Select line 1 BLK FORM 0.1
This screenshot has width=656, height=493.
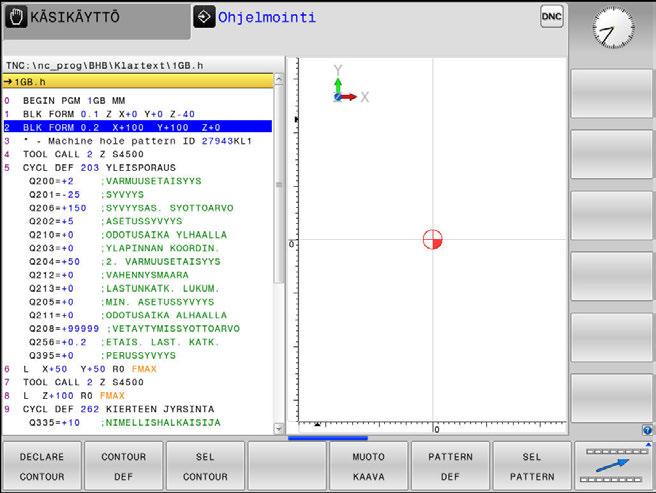tap(138, 114)
